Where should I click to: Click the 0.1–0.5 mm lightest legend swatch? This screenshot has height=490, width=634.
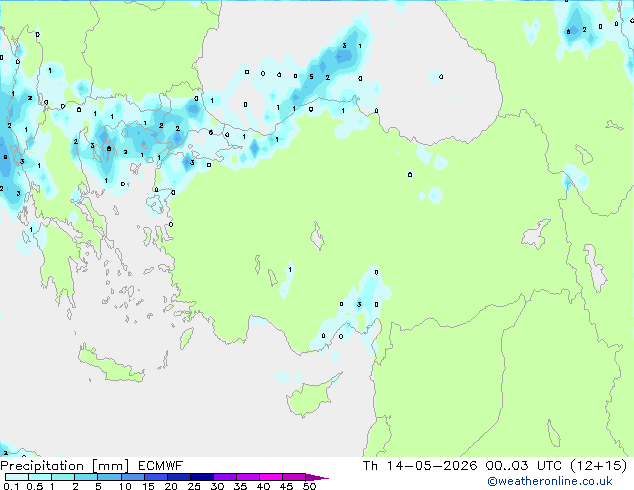point(17,477)
